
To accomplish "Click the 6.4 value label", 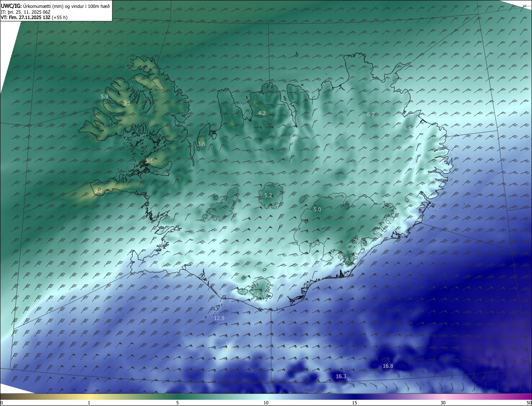I will pos(260,294).
